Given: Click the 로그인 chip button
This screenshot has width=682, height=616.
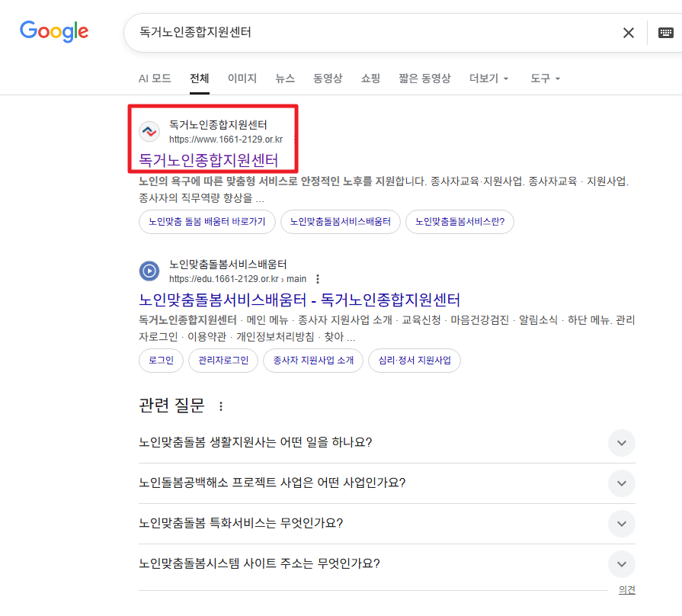Looking at the screenshot, I should (161, 361).
